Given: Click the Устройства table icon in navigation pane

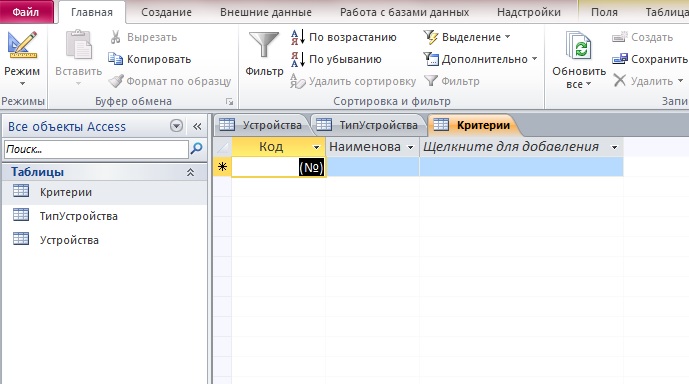Looking at the screenshot, I should [x=21, y=239].
